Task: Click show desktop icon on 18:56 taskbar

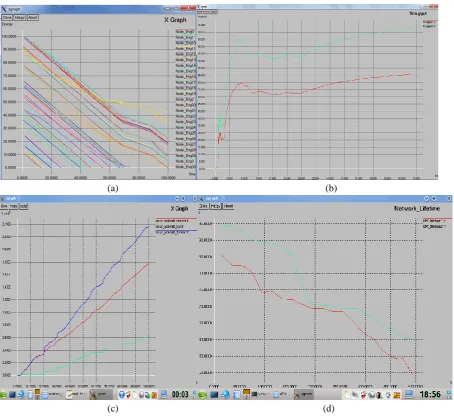Action: point(214,395)
